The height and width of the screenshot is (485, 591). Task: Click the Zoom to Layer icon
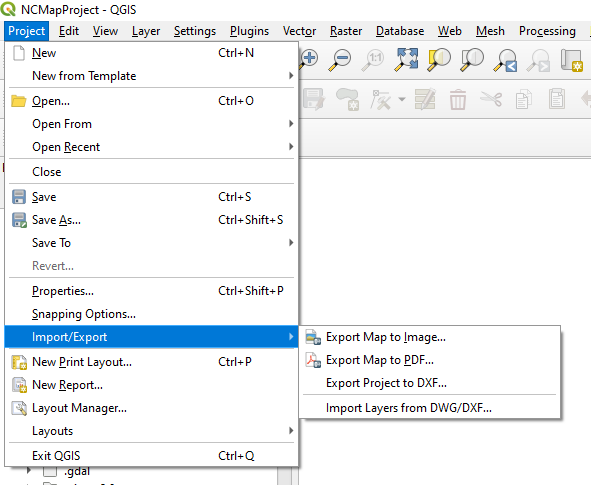tap(472, 60)
